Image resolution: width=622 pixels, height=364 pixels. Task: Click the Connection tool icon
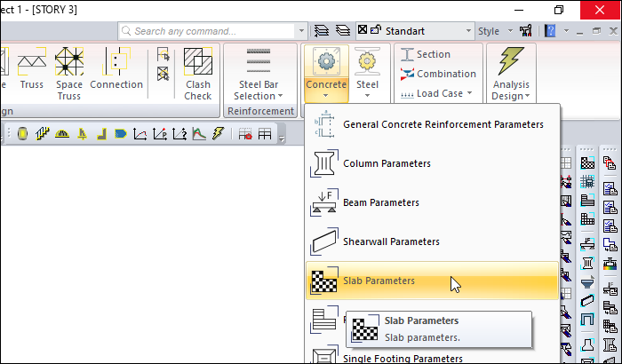coord(116,71)
